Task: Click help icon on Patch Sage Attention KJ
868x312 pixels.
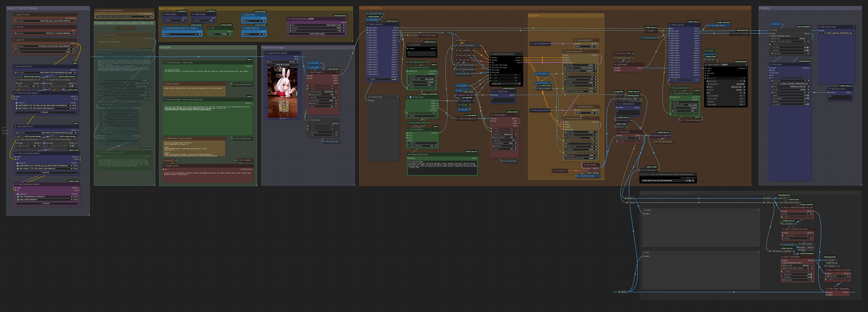Action: tap(39, 80)
